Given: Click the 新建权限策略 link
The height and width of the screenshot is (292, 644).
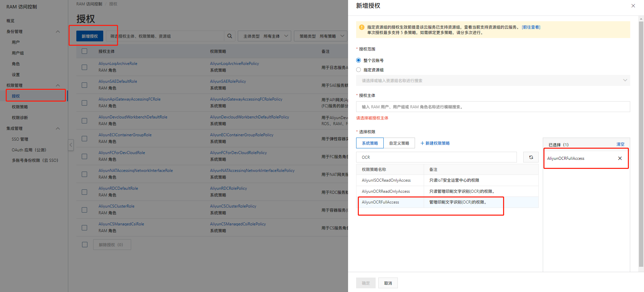Looking at the screenshot, I should click(x=435, y=143).
